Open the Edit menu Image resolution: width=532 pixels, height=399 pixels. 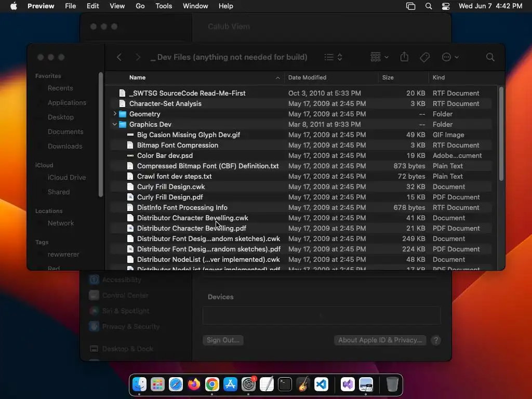[92, 6]
